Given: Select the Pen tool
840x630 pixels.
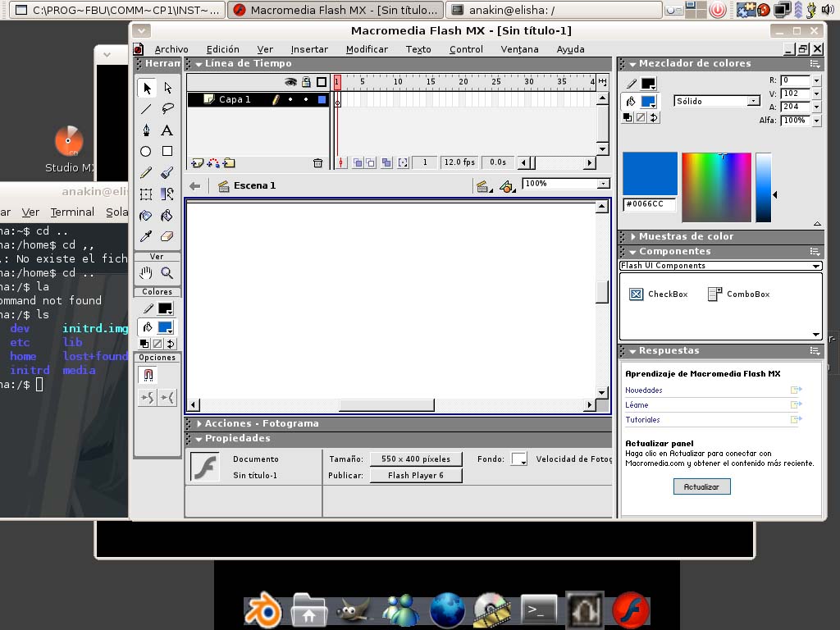Looking at the screenshot, I should pyautogui.click(x=146, y=130).
